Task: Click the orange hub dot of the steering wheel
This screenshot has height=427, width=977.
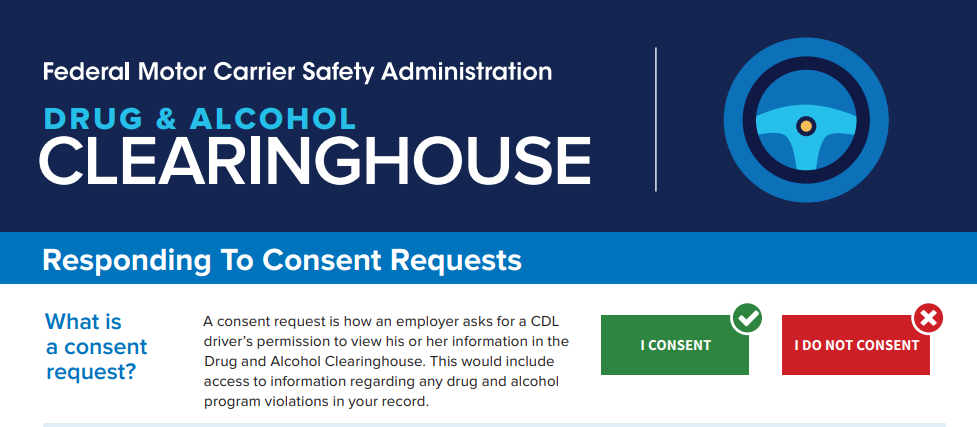Action: [805, 126]
